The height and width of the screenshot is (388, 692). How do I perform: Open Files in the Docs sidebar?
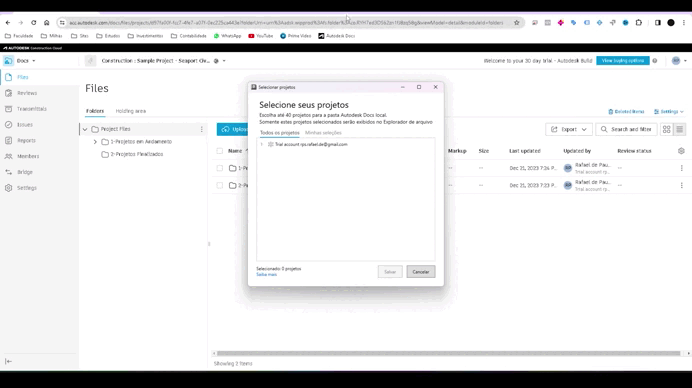[22, 77]
